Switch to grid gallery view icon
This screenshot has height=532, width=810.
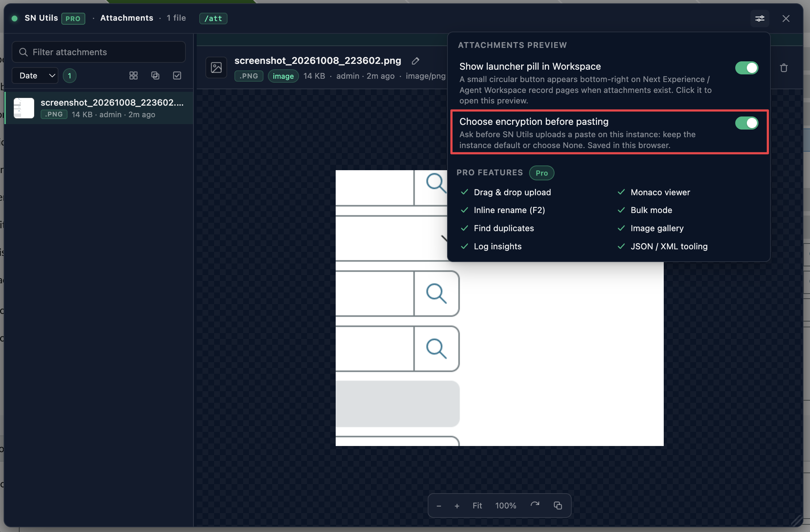pos(134,75)
